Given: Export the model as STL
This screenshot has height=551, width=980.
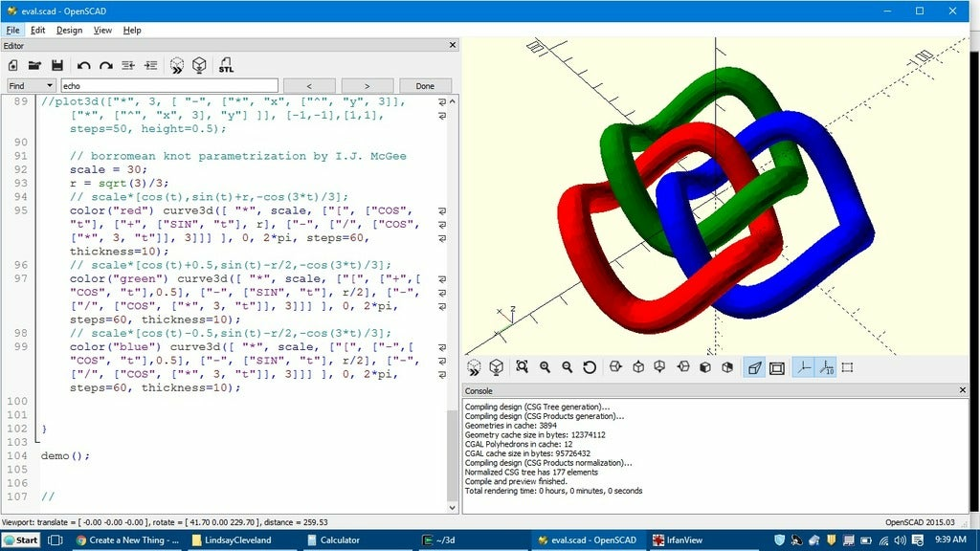Looking at the screenshot, I should click(x=227, y=65).
